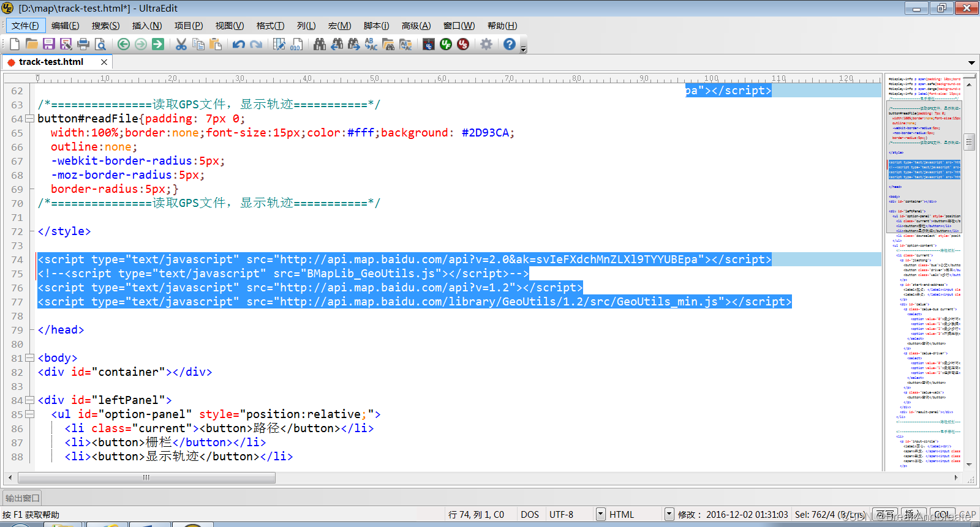Redo edit with the grey arrow
Image resolution: width=980 pixels, height=527 pixels.
tap(256, 44)
